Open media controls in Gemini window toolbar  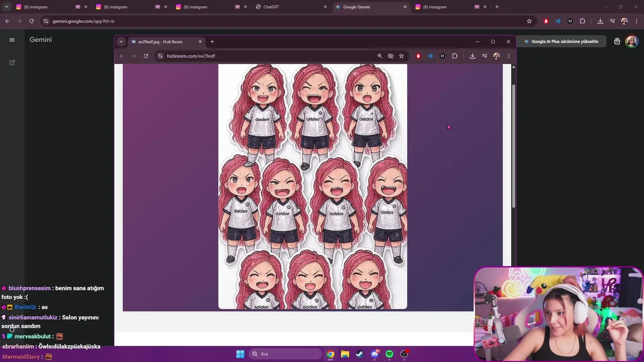(612, 21)
